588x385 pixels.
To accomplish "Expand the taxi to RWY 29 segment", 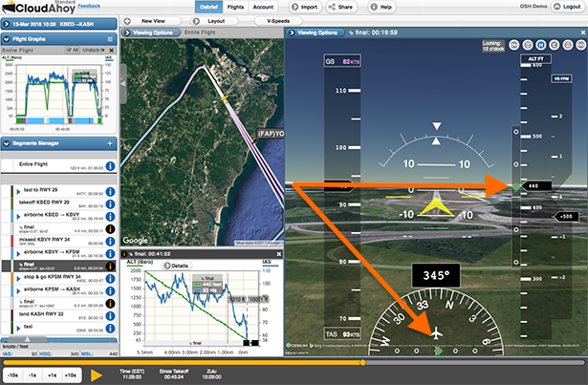I will point(18,192).
